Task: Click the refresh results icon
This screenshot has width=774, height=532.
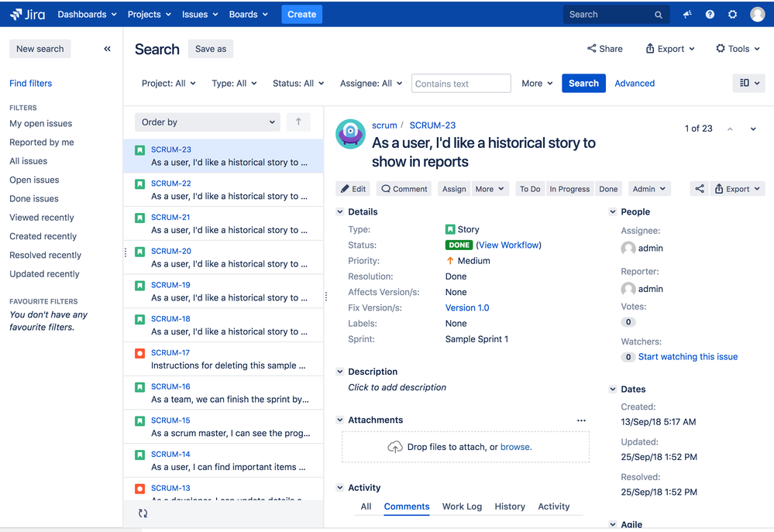Action: pos(143,513)
